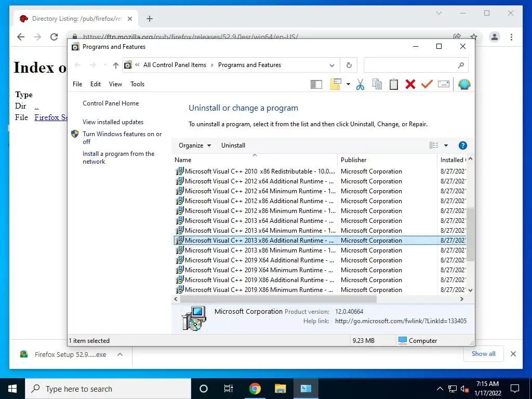Click the Organize dropdown button
Screen dimensions: 532x399
(x=195, y=145)
